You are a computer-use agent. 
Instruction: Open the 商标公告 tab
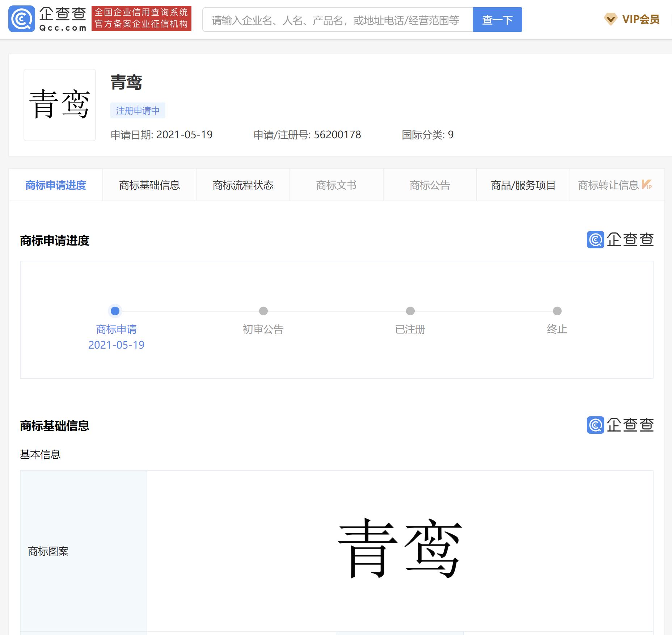pyautogui.click(x=430, y=185)
